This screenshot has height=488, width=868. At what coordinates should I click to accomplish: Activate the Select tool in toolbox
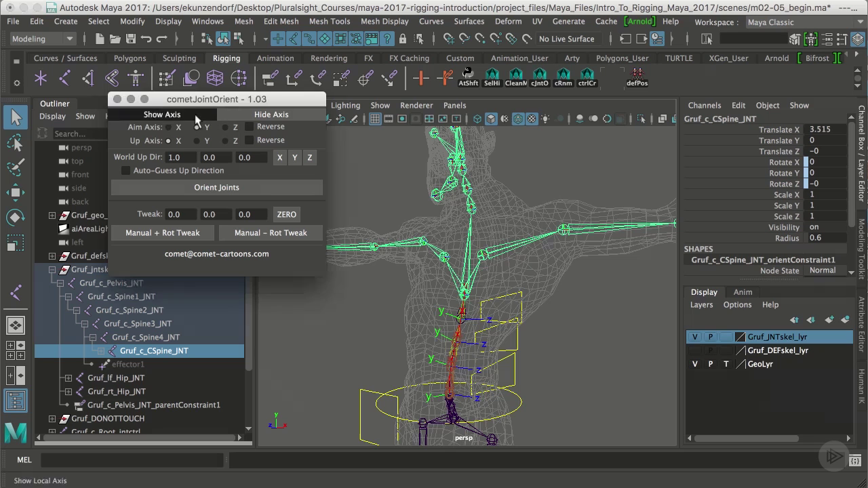point(16,117)
